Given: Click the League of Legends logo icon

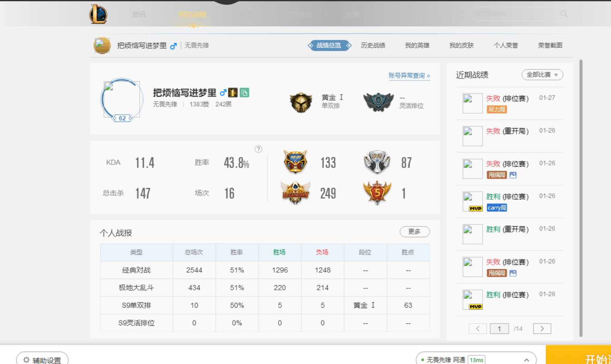Looking at the screenshot, I should point(98,14).
